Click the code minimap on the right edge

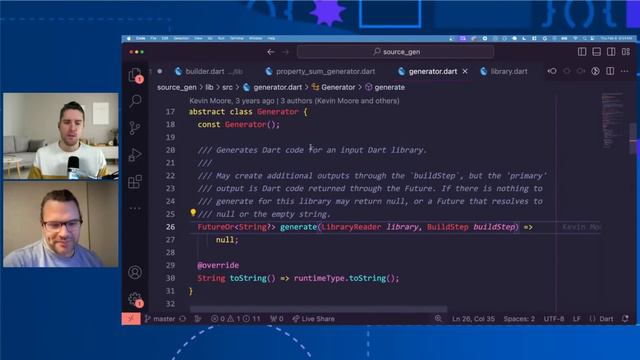coord(612,120)
